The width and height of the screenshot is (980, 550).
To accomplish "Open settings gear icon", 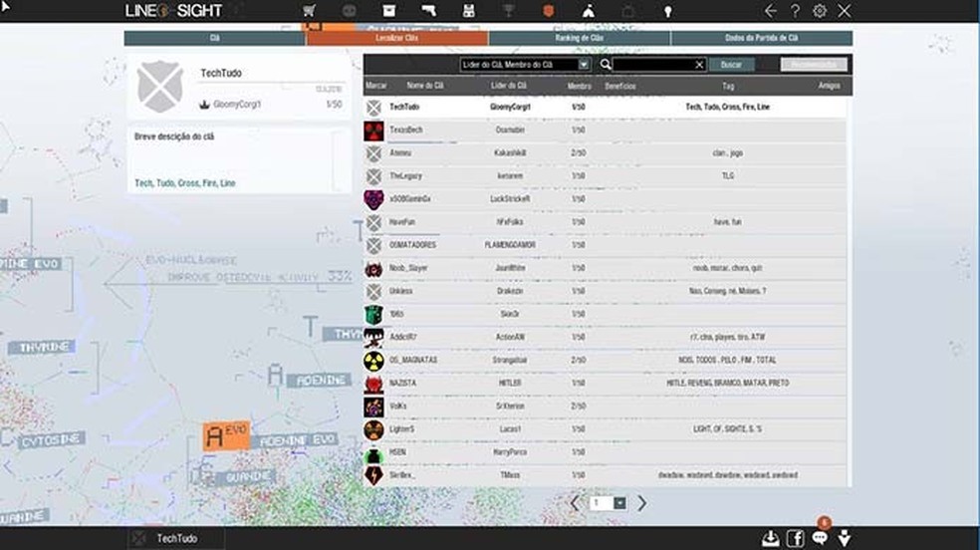I will [820, 11].
